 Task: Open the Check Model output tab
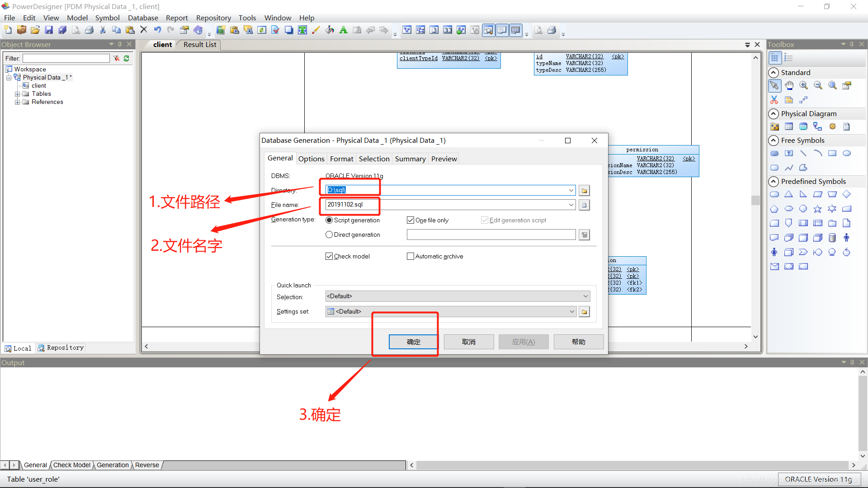72,465
